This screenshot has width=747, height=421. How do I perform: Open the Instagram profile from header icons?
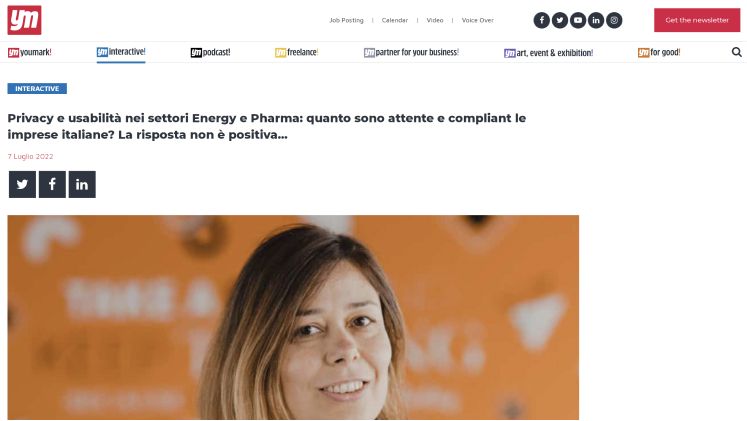coord(614,20)
